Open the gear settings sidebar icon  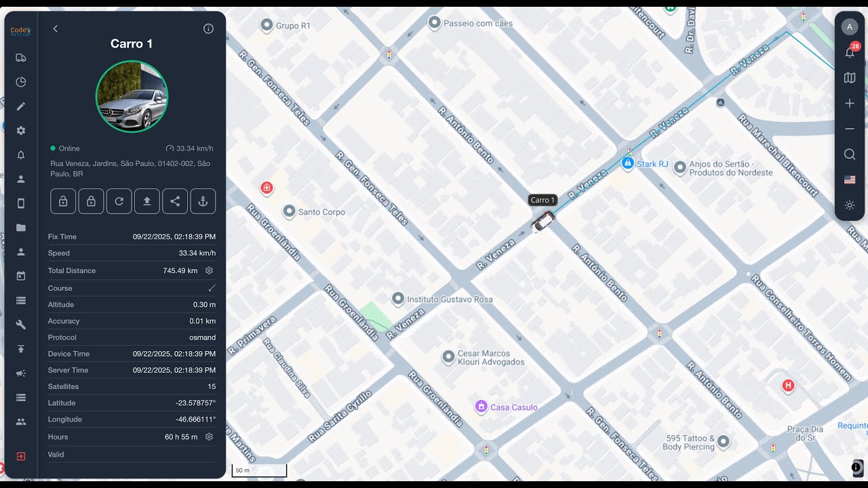(21, 131)
